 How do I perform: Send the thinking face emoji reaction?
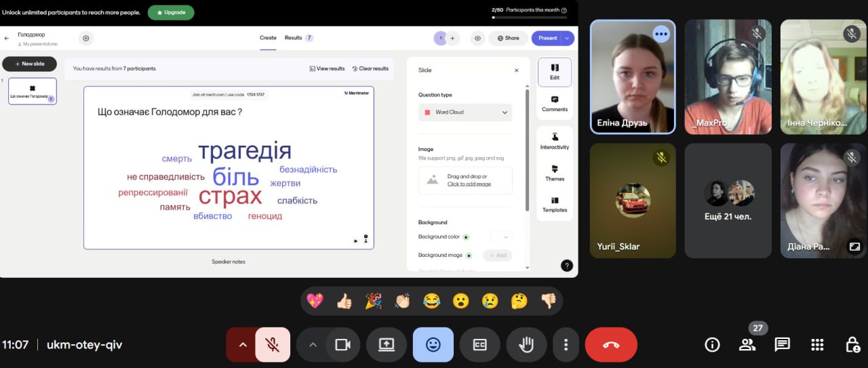[519, 301]
